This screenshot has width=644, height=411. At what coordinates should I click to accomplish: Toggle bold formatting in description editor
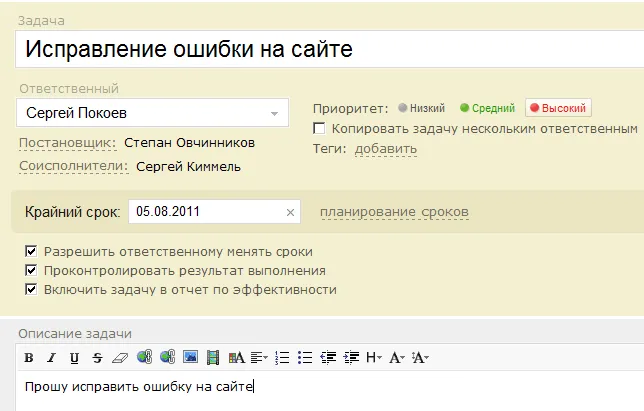29,357
